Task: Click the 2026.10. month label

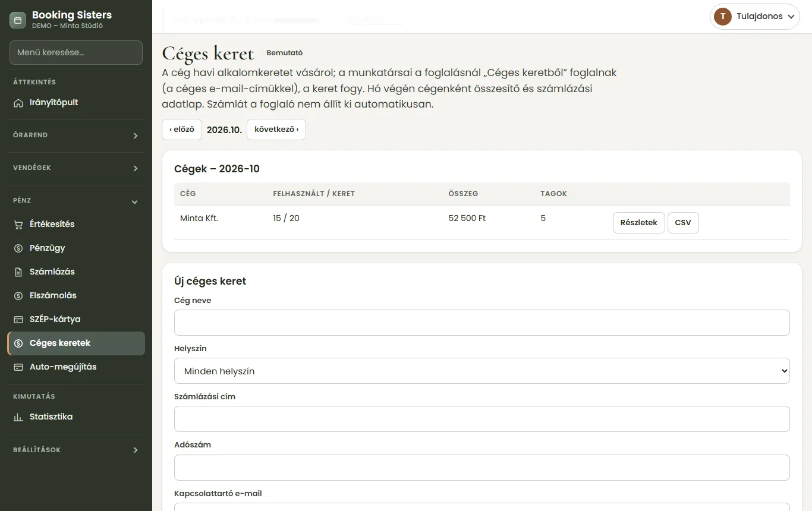Action: 224,130
